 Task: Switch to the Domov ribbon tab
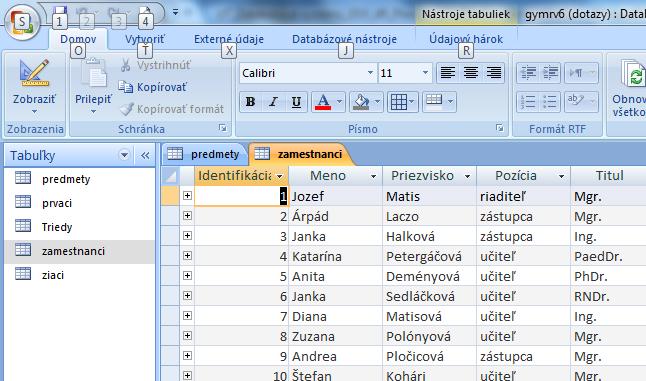(x=78, y=39)
